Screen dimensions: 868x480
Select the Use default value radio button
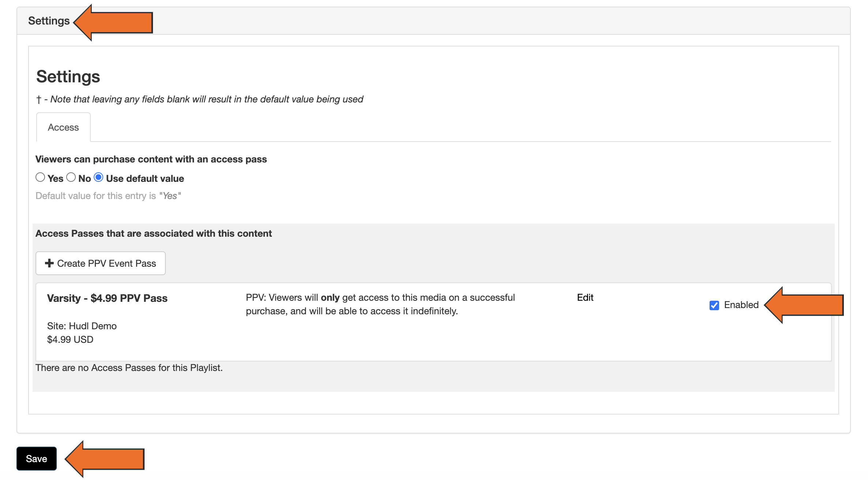coord(99,178)
